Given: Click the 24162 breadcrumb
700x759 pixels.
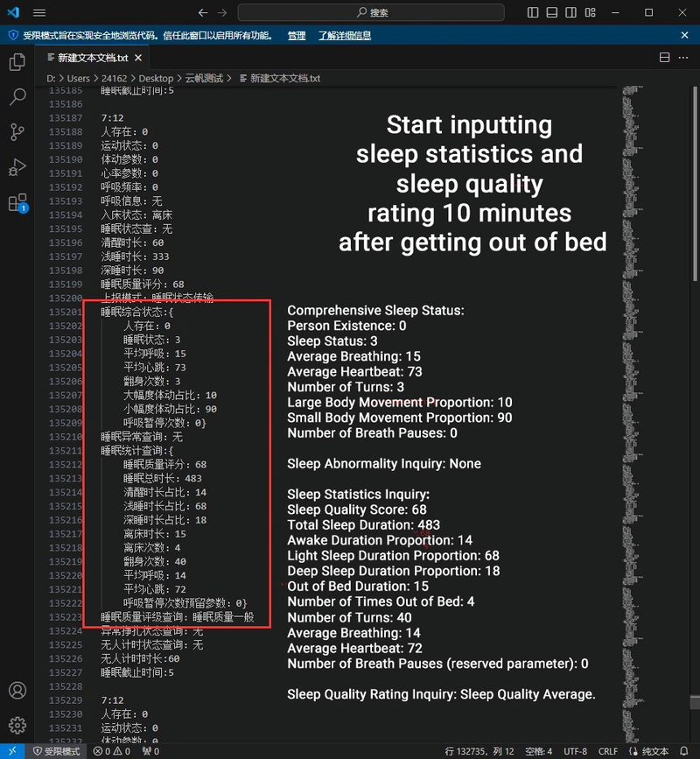Looking at the screenshot, I should (x=114, y=79).
